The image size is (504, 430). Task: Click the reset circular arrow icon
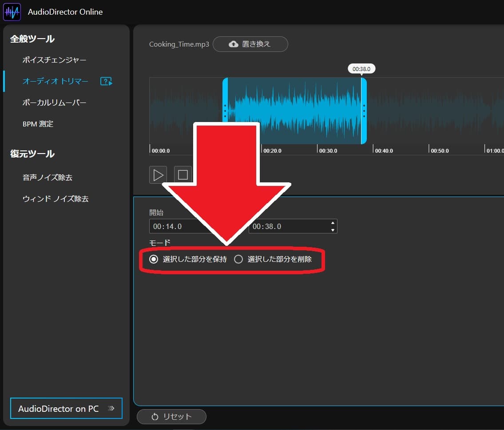coord(155,417)
